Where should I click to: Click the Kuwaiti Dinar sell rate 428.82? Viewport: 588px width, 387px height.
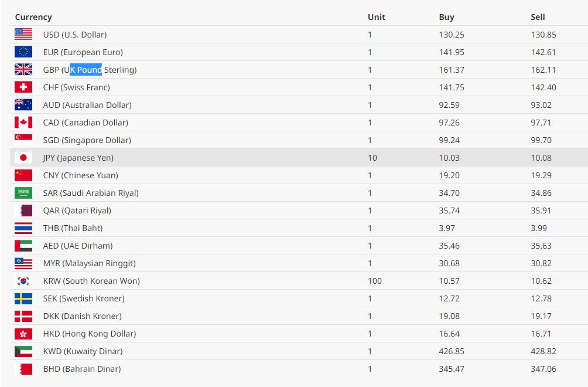point(543,351)
